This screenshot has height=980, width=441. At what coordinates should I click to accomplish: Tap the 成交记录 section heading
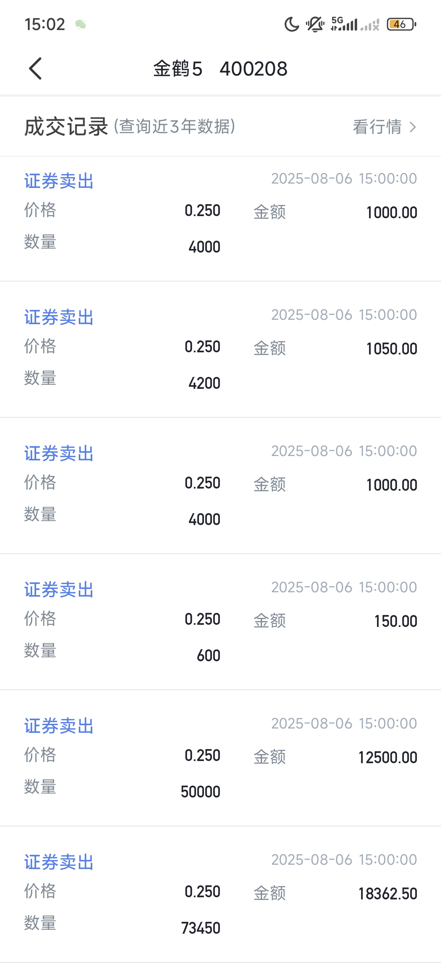click(x=66, y=127)
